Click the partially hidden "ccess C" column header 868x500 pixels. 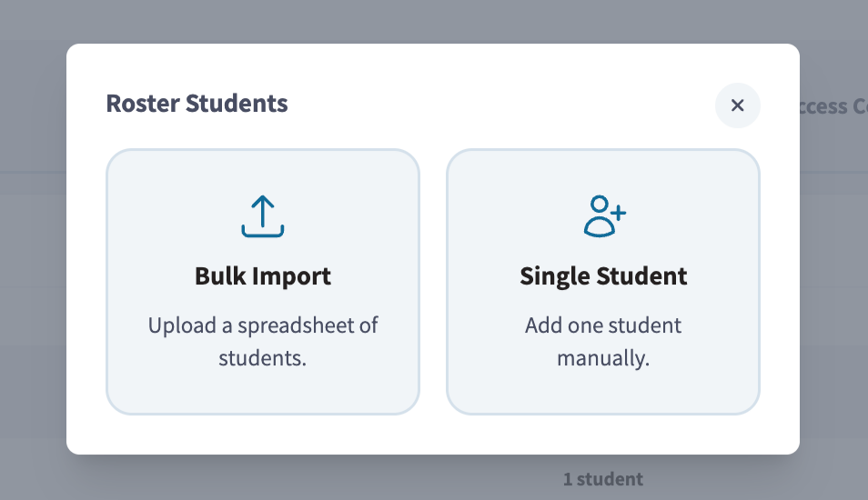(833, 106)
